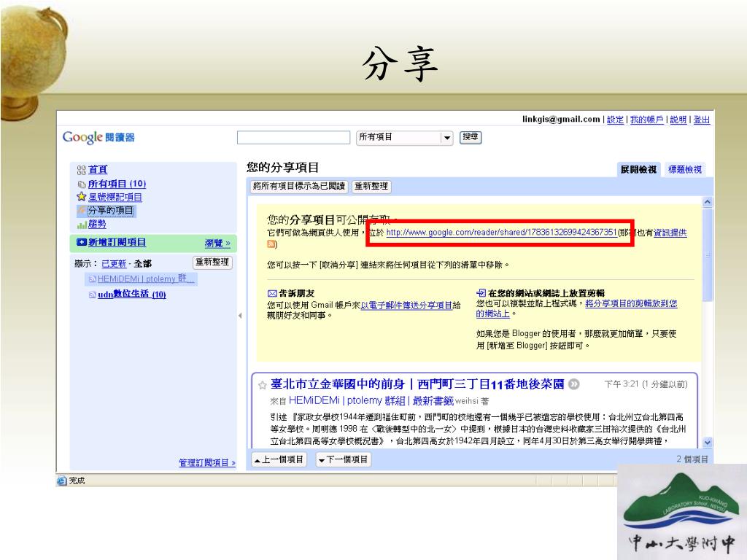Click the 登出 sign out link
Screen dimensions: 747x560
pos(701,120)
